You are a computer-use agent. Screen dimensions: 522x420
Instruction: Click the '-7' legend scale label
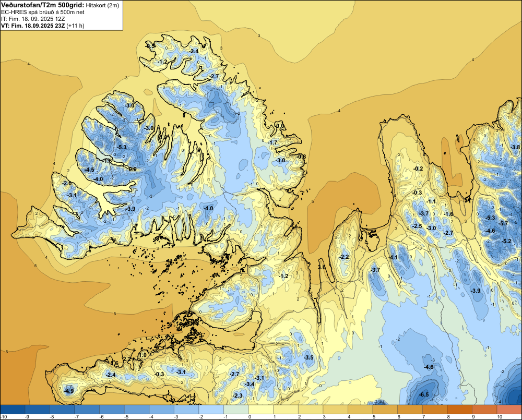(x=77, y=417)
